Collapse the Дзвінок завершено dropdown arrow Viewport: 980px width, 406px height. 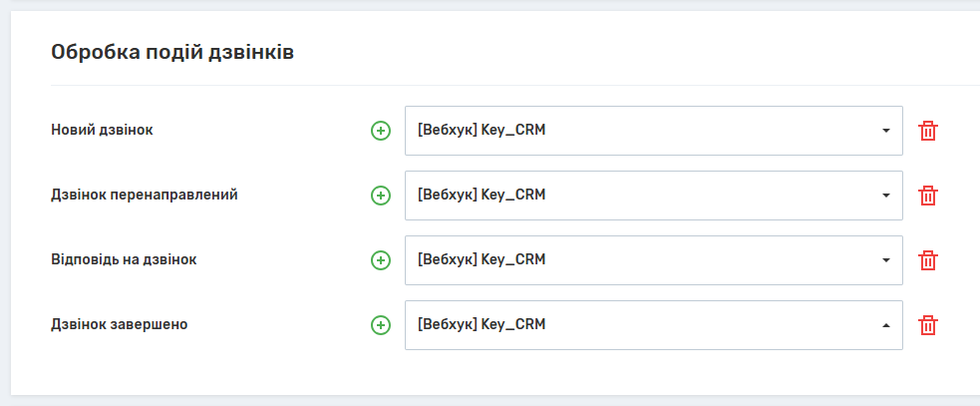(x=885, y=325)
